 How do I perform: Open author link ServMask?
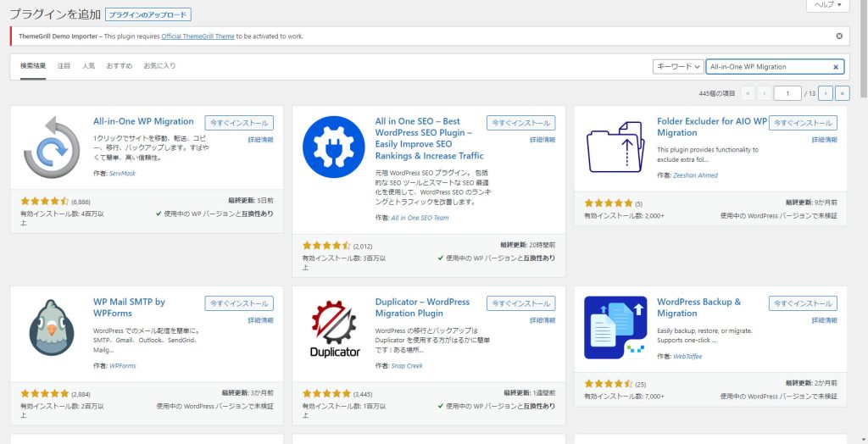coord(122,174)
